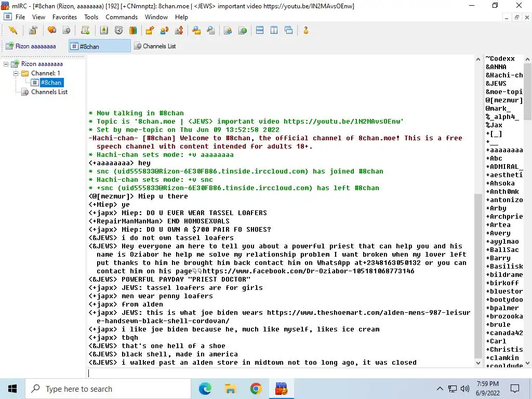532x399 pixels.
Task: Open the File menu
Action: pyautogui.click(x=20, y=17)
